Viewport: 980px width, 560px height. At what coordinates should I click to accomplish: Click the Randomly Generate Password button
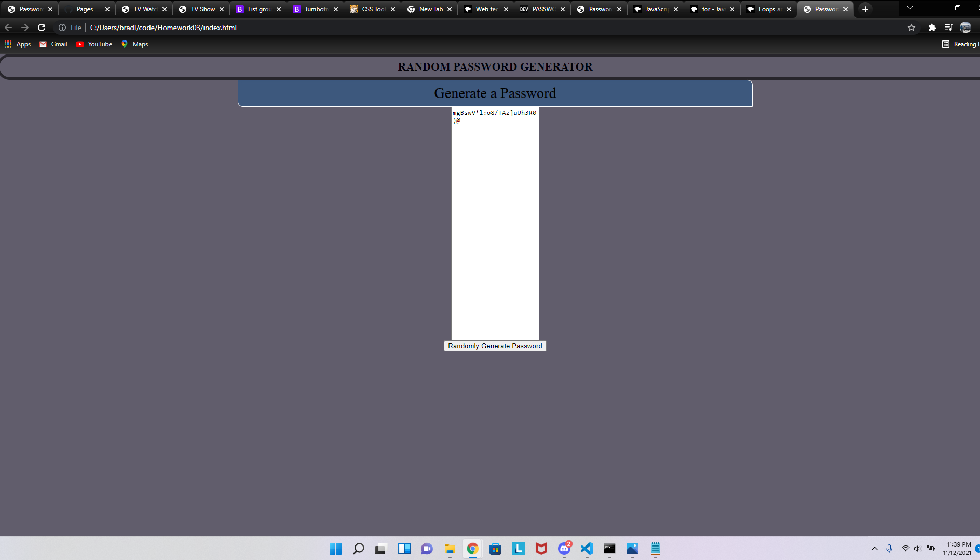coord(495,346)
